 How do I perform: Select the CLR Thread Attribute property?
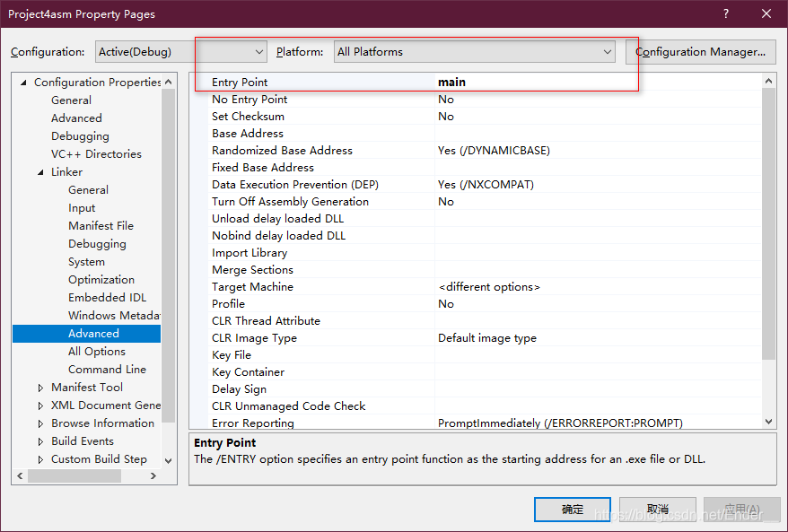tap(266, 321)
